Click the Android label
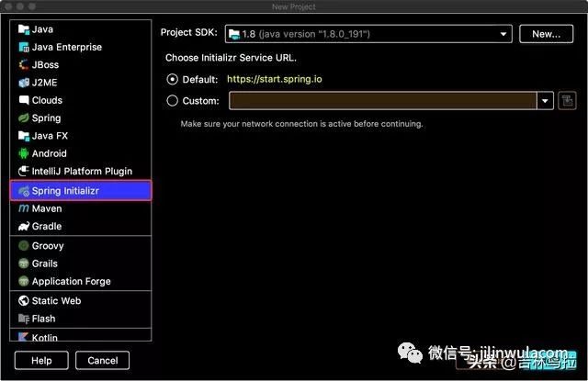 click(49, 153)
